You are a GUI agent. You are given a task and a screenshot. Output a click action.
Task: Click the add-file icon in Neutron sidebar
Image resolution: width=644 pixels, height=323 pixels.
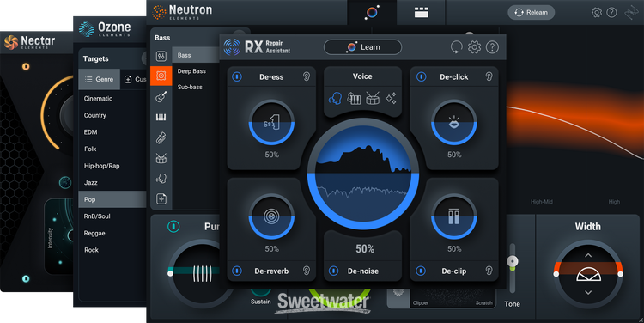[x=161, y=199]
